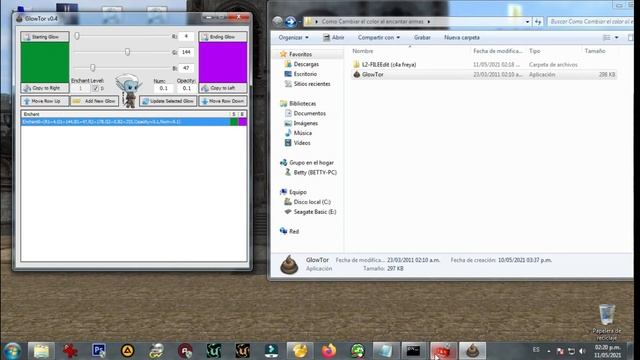
Task: Click the Starting Glow button in GlowTor
Action: point(45,37)
